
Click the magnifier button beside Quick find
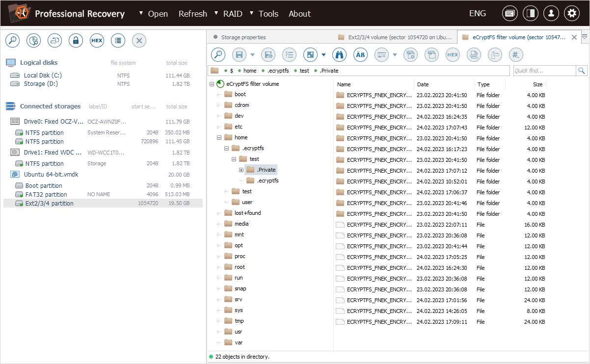click(x=582, y=71)
